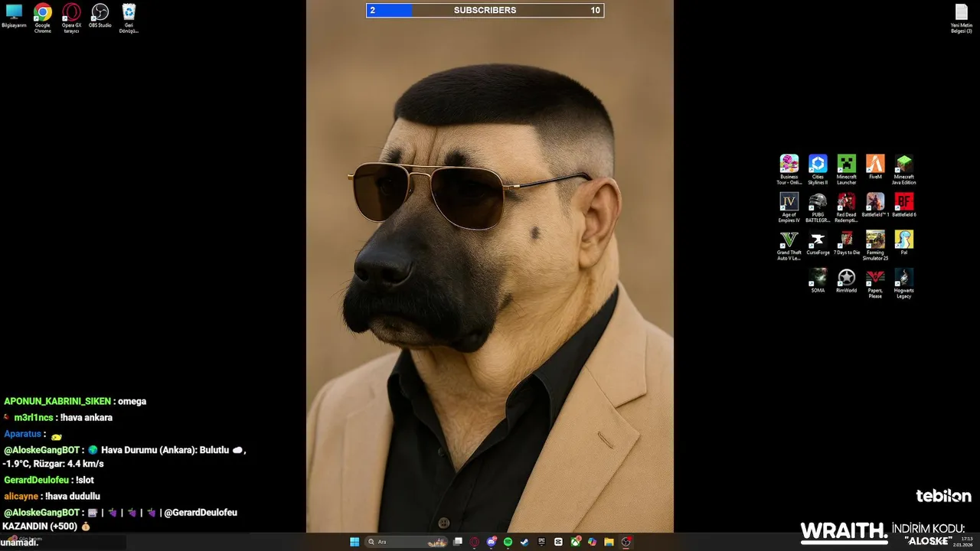Open Discord from the taskbar
Image resolution: width=980 pixels, height=551 pixels.
(492, 542)
